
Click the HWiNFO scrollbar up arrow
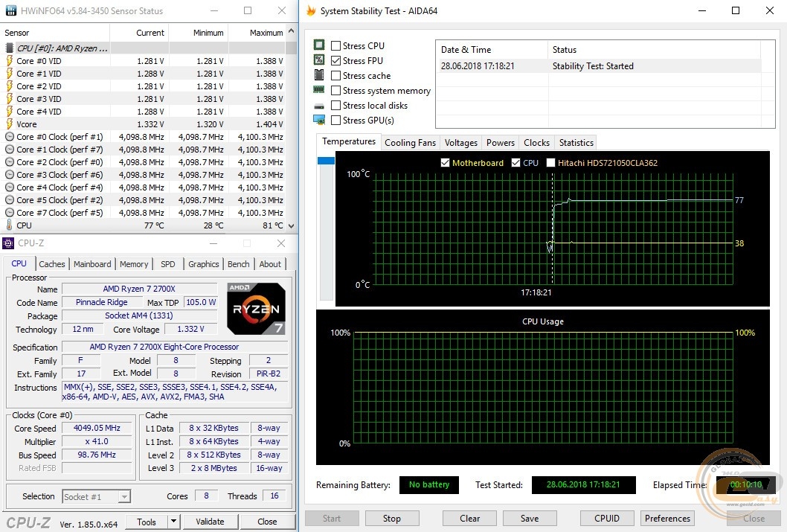291,31
